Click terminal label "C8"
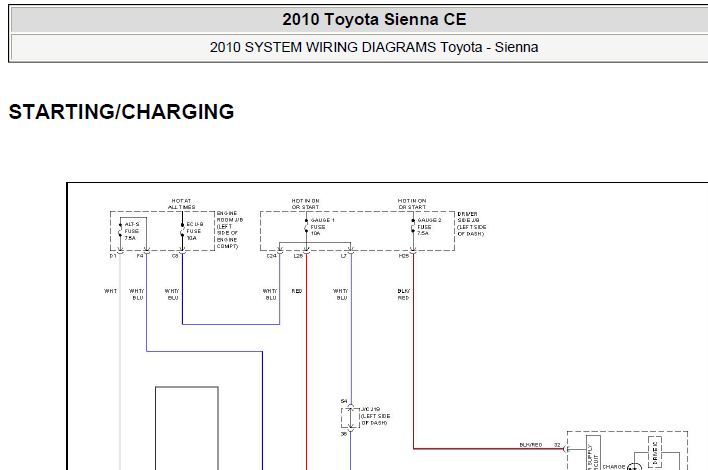Viewport: 708px width, 470px height. pyautogui.click(x=175, y=256)
